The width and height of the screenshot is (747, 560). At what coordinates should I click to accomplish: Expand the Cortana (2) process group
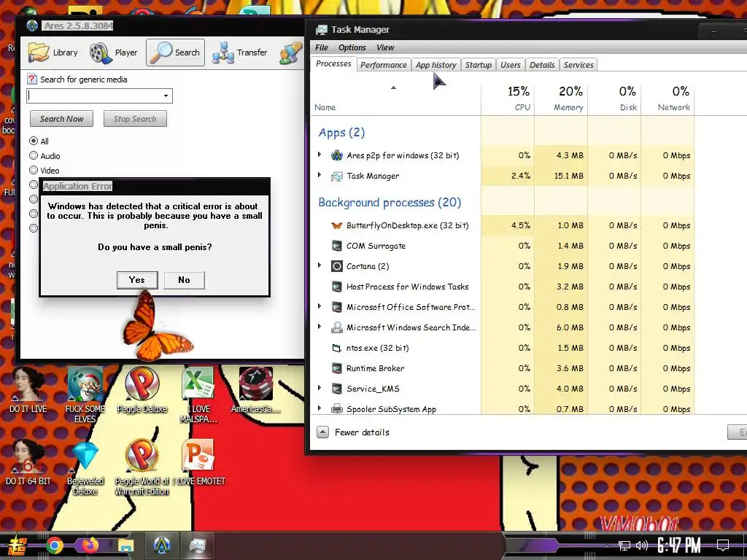(320, 265)
